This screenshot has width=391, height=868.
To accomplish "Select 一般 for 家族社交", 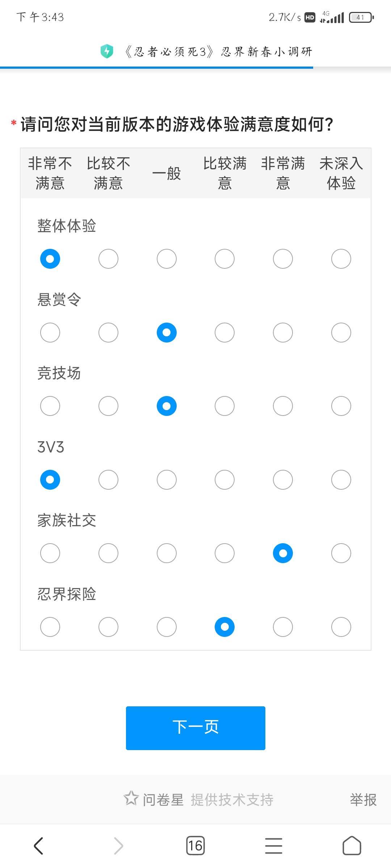I will click(x=167, y=553).
